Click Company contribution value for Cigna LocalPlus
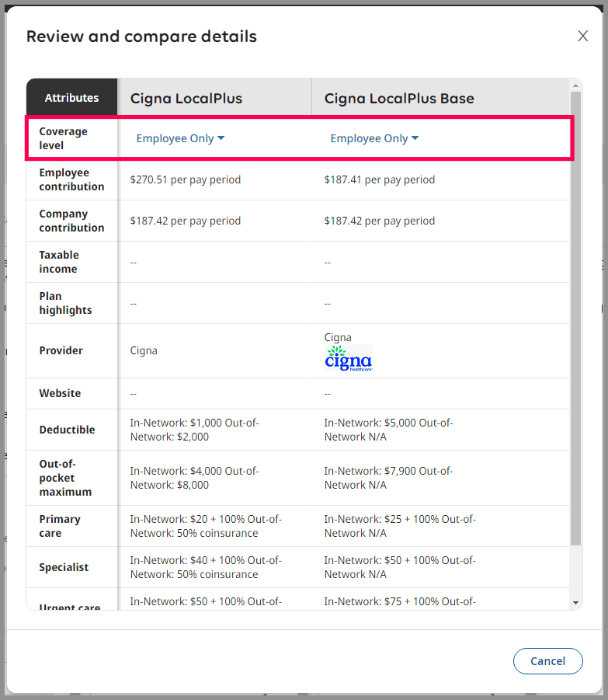The image size is (608, 700). (x=185, y=221)
